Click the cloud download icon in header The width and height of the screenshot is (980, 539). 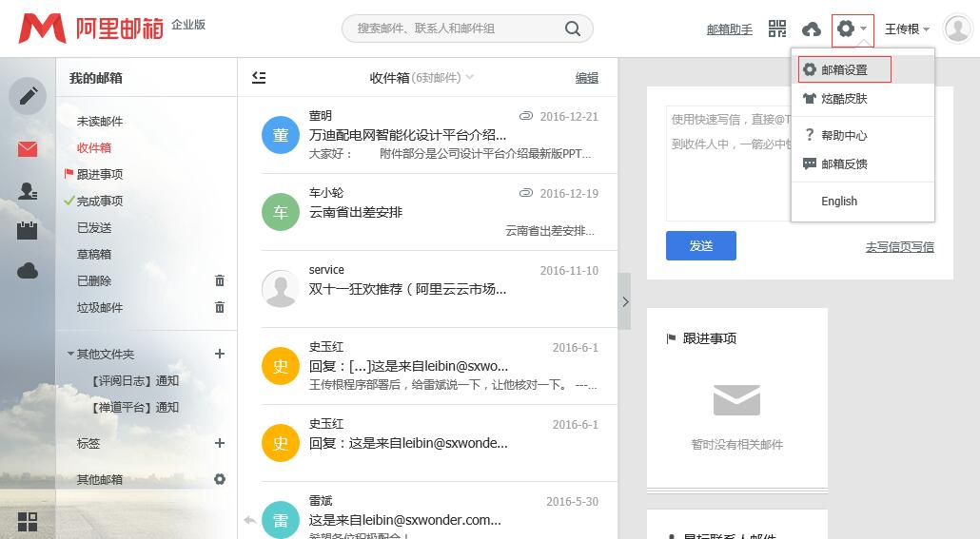812,29
